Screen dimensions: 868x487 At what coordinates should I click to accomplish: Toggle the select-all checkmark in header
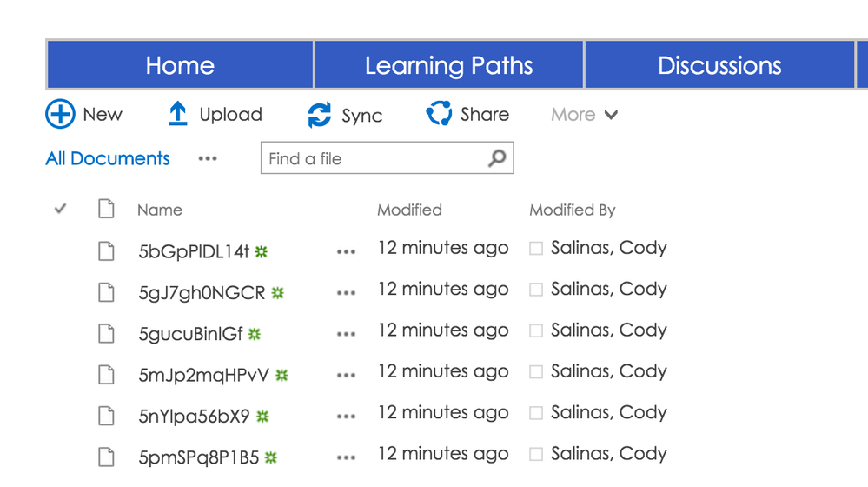(60, 209)
